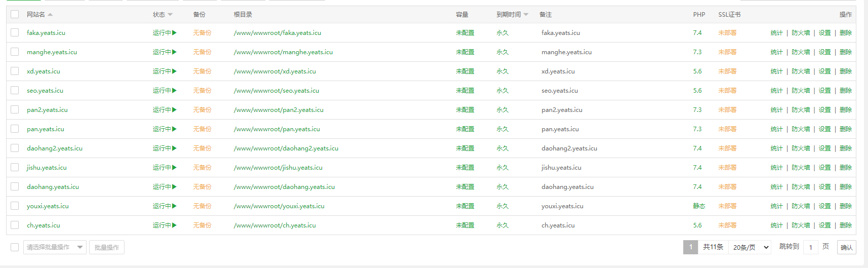The height and width of the screenshot is (268, 868).
Task: Click the page jump input field
Action: [x=810, y=247]
